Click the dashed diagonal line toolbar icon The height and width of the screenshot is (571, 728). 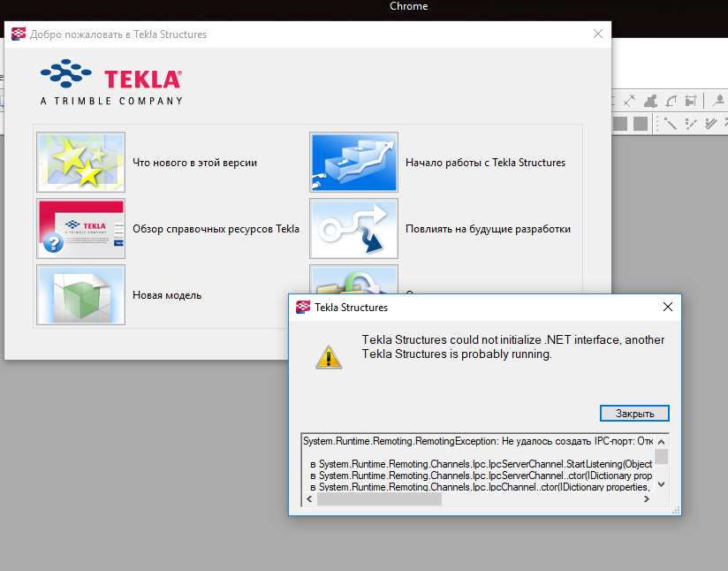pos(691,124)
